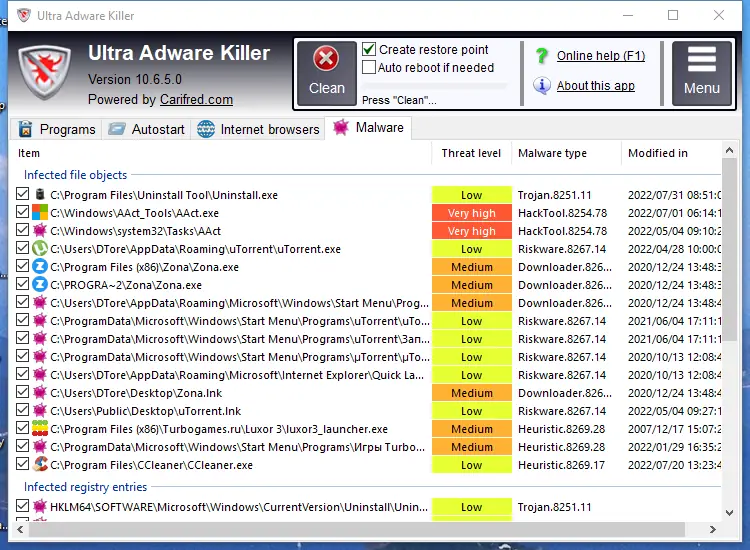Click malware icon beside Internet Explorer\Quick La... entry
The image size is (750, 550).
pyautogui.click(x=40, y=374)
